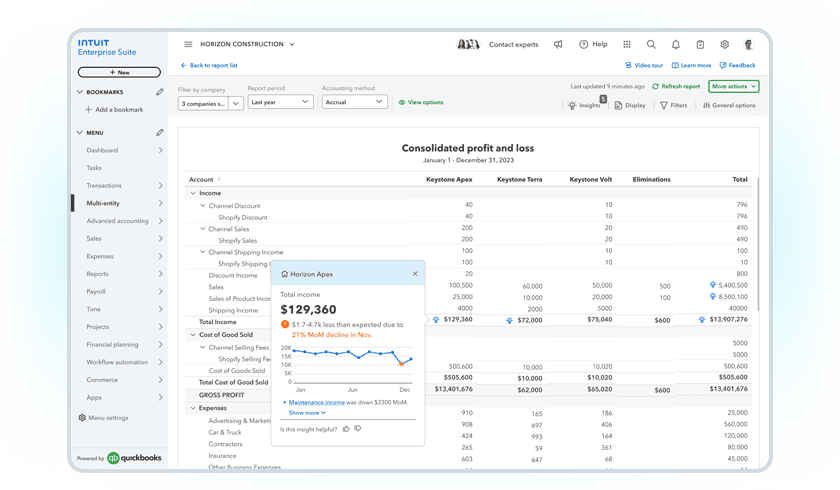This screenshot has height=490, width=840.
Task: Click View options link
Action: click(x=421, y=102)
